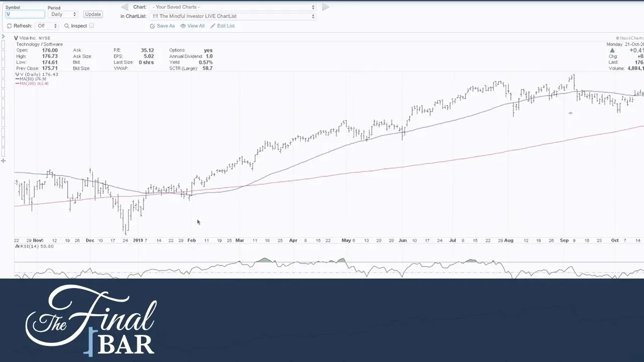Click the up arrow price change indicator

point(612,50)
